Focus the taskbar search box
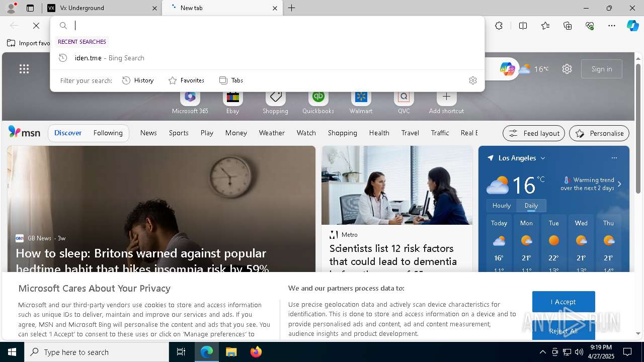This screenshot has height=362, width=644. coord(97,352)
